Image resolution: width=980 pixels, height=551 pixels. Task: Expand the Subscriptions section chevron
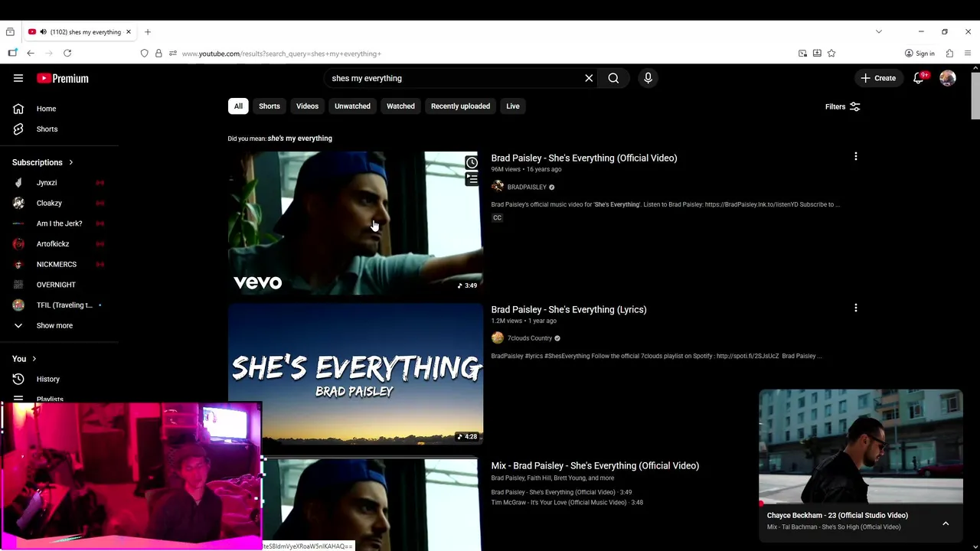[x=71, y=162]
